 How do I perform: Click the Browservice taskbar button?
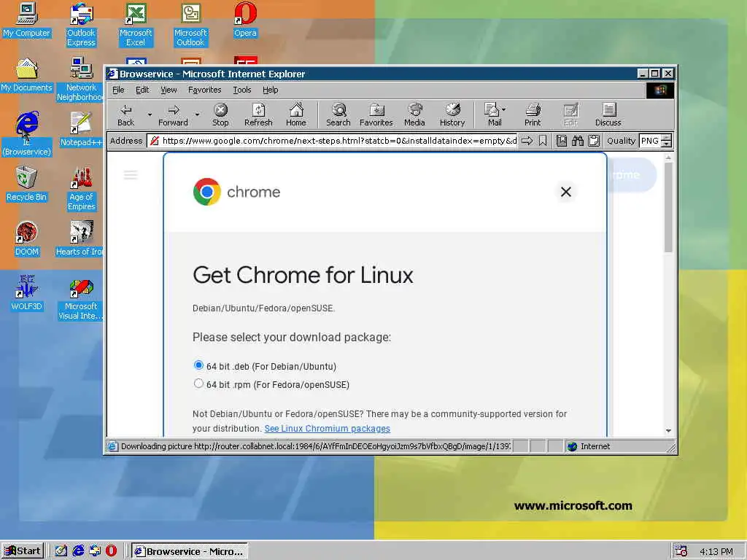tap(190, 551)
